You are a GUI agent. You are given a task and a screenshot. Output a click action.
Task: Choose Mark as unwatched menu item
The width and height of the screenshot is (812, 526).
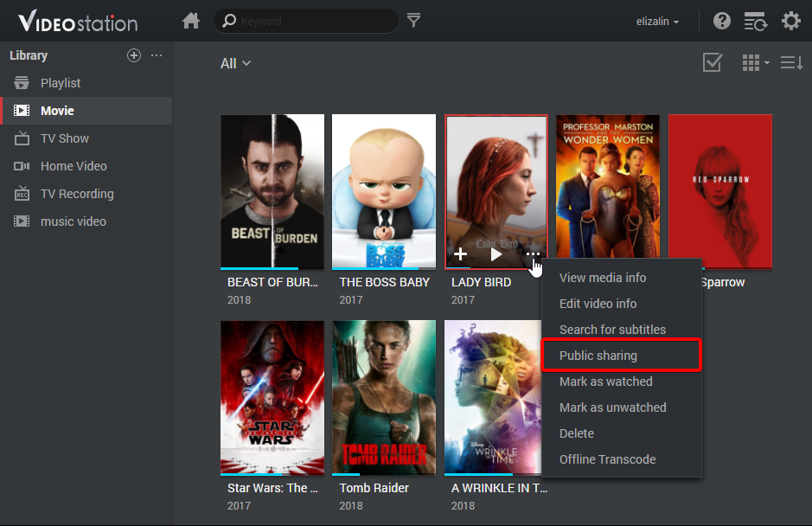click(622, 407)
